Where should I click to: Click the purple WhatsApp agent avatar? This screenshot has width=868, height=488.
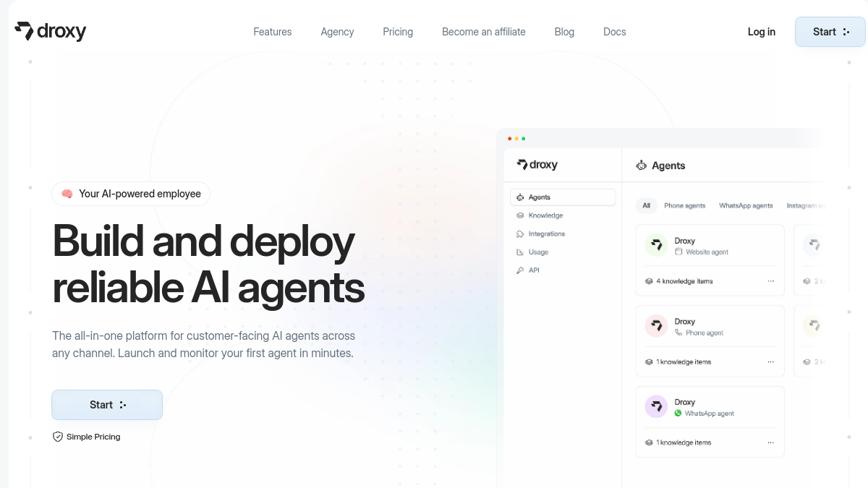click(656, 407)
